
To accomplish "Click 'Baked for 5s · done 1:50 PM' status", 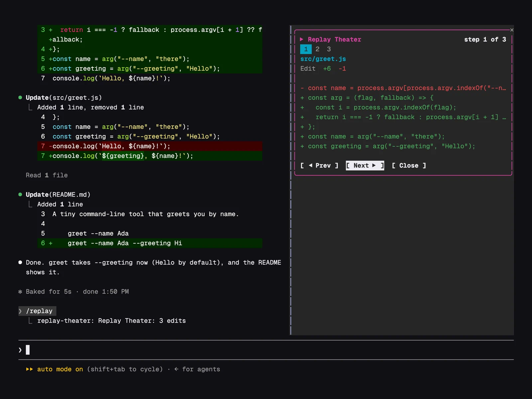I will click(77, 292).
